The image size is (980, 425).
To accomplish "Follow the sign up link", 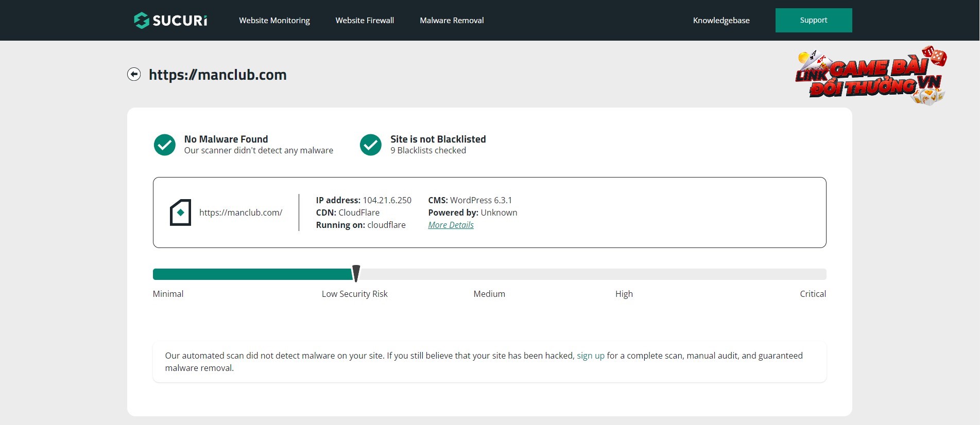I will click(x=591, y=356).
